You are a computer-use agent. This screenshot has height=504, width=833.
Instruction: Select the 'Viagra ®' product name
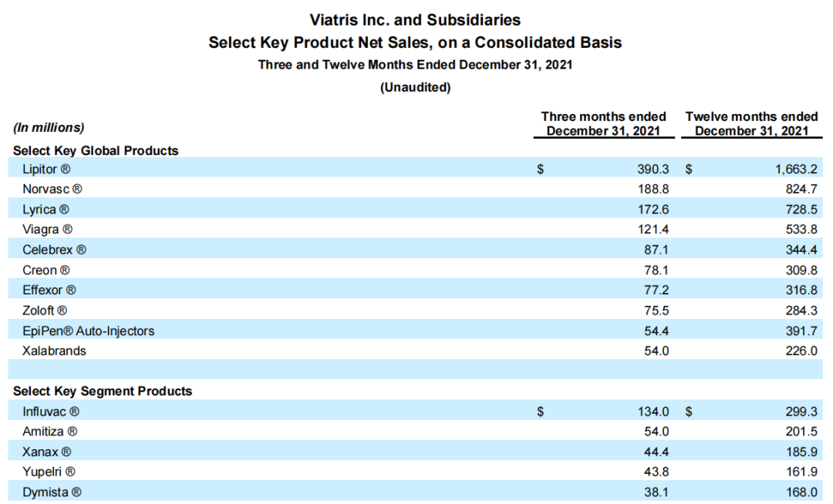47,230
